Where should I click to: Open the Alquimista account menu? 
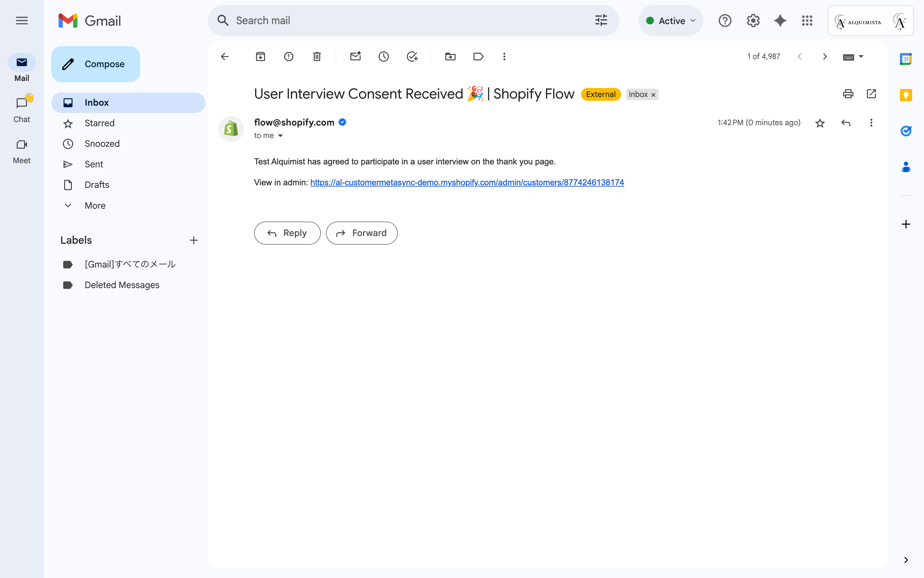870,21
